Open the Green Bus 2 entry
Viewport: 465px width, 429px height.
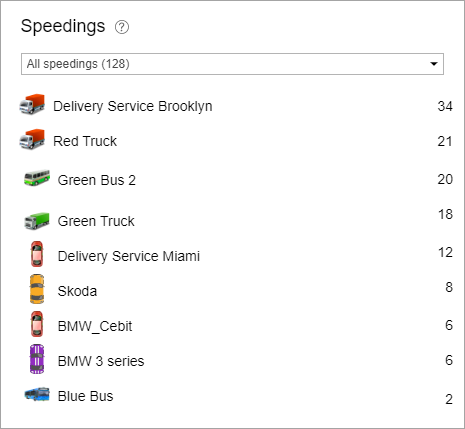97,180
